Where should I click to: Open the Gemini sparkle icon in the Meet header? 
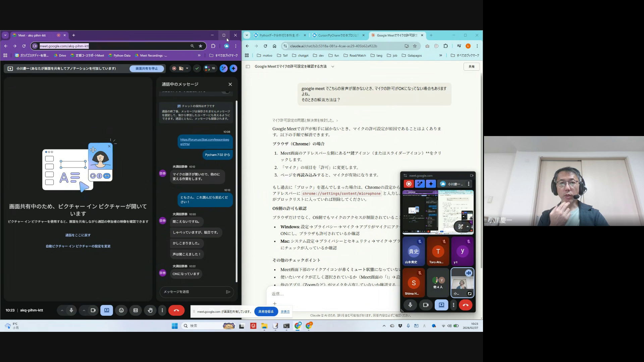(x=233, y=68)
